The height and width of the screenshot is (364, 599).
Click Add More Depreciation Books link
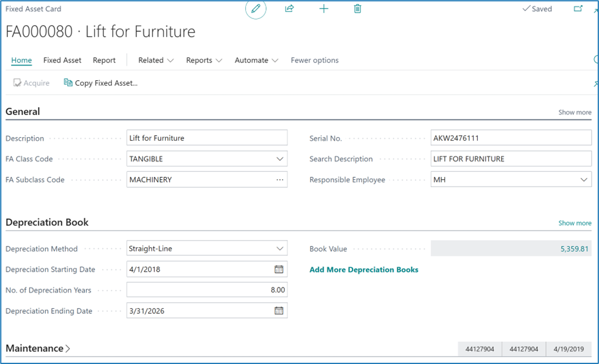point(363,270)
